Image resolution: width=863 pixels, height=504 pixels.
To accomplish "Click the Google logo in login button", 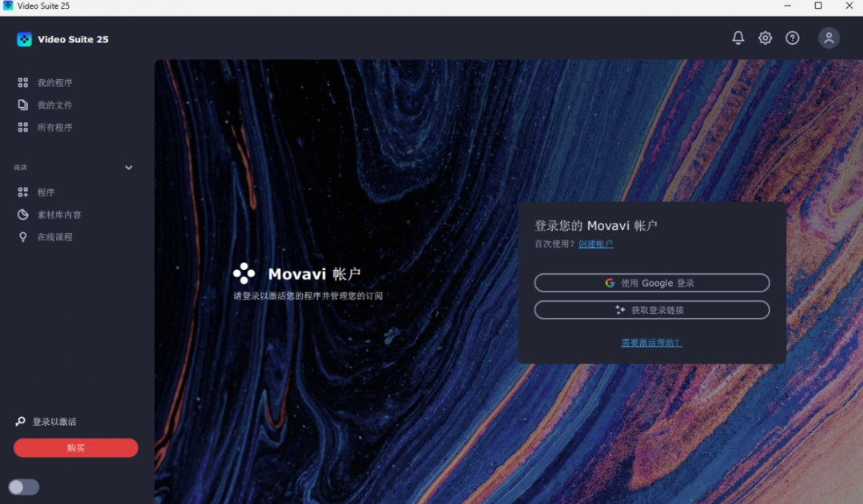I will click(x=610, y=283).
